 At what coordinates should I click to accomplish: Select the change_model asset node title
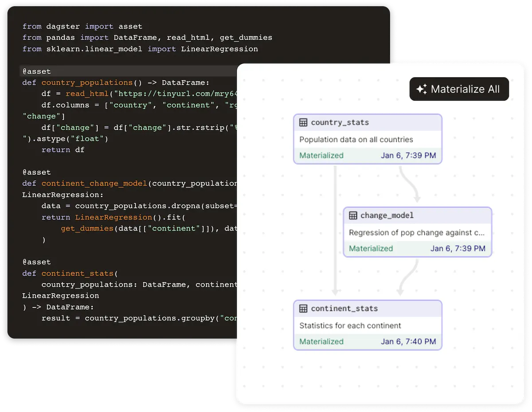click(x=387, y=215)
